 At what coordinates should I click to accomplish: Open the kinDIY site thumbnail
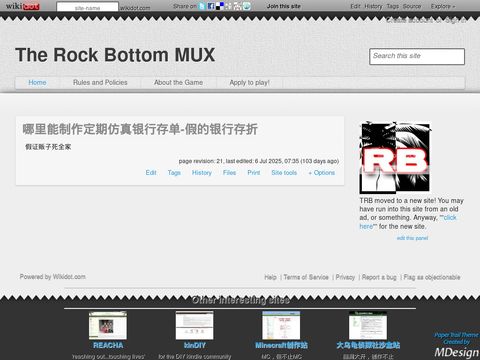coord(195,325)
